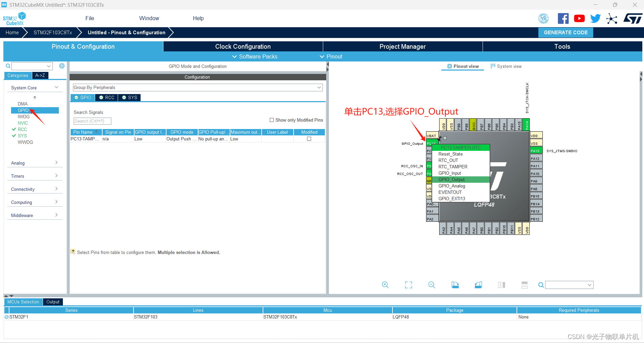Choose GPIO_Input in the pin menu
Screen dimensions: 644x343
coord(460,173)
